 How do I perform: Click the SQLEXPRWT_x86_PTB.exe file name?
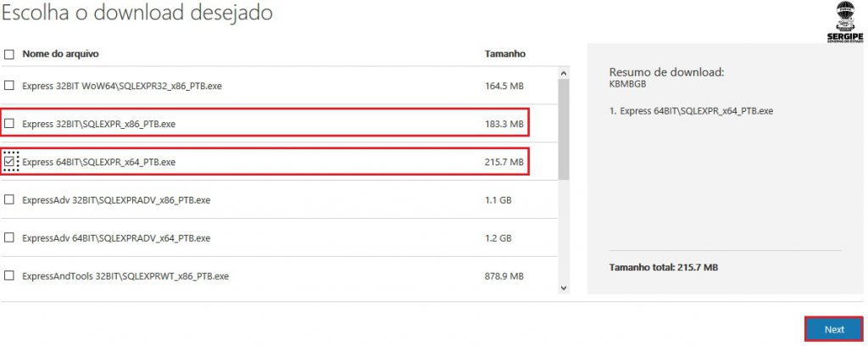click(125, 276)
